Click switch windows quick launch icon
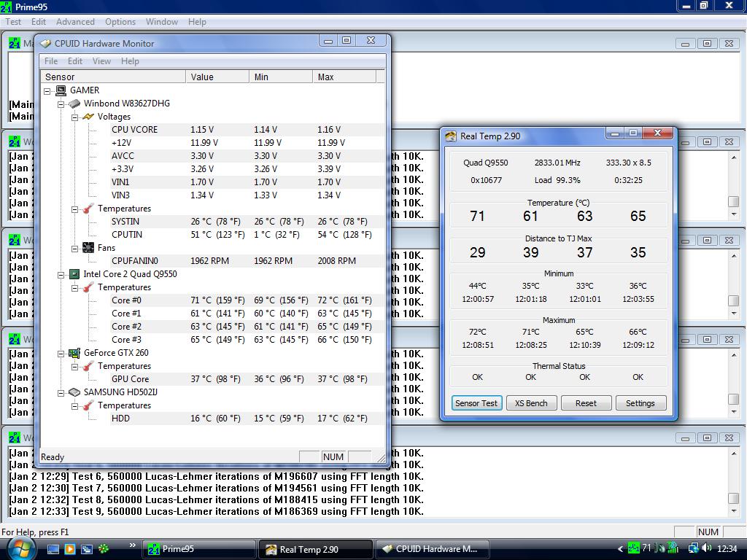Screen dimensions: 747x560 [x=86, y=549]
